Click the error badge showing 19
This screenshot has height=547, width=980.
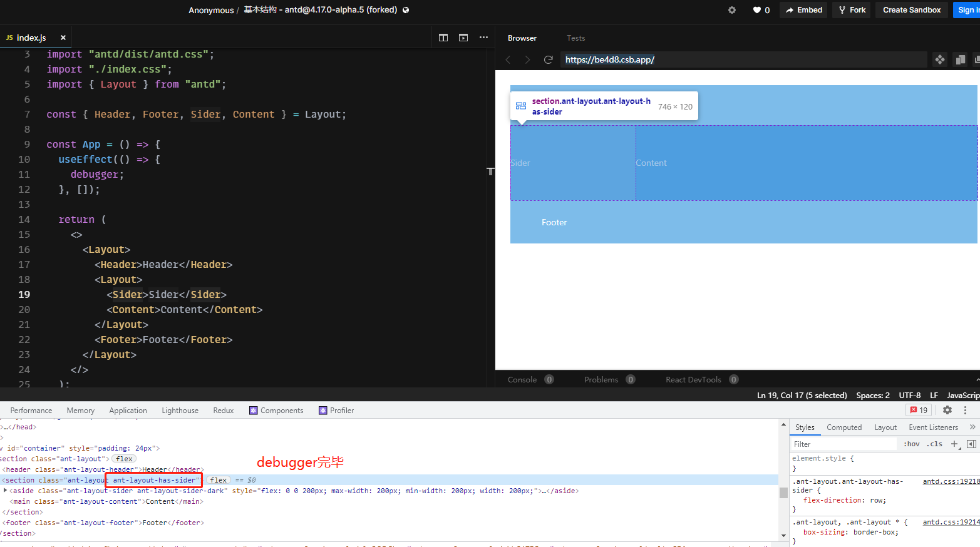[x=918, y=410]
